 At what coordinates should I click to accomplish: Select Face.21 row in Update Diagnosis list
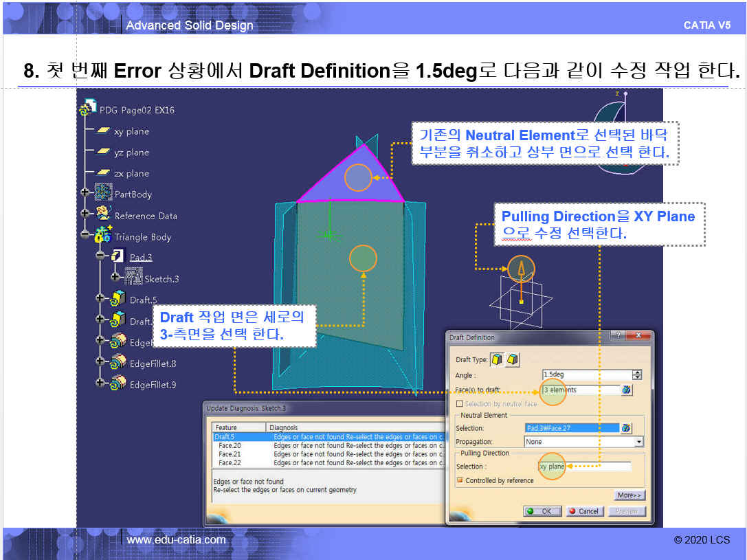(230, 454)
